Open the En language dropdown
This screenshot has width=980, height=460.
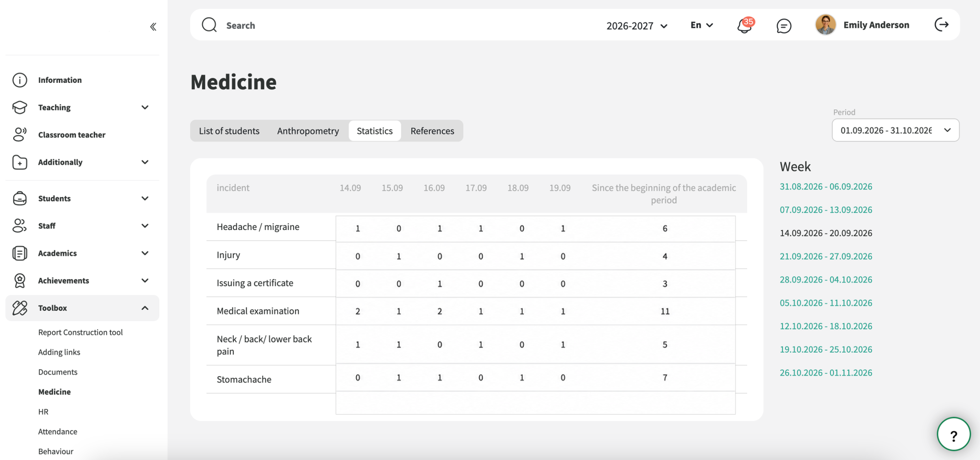[x=702, y=25]
